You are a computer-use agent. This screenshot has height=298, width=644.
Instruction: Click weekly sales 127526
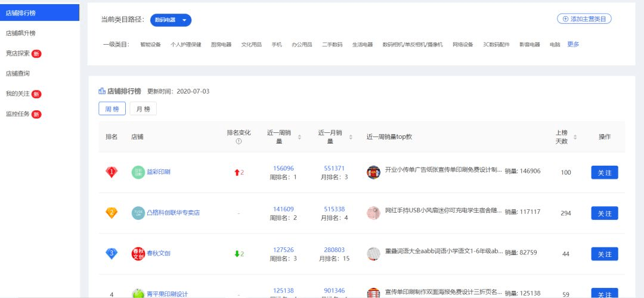[x=283, y=250]
